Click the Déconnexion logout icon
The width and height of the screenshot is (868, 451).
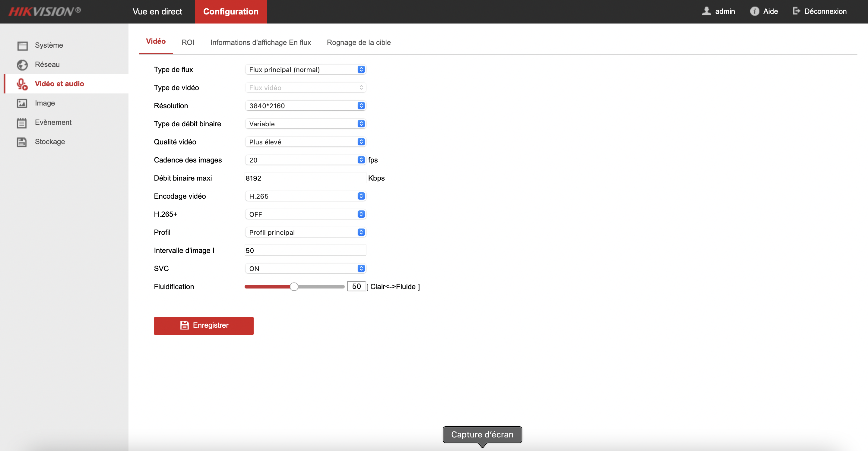[x=797, y=11]
